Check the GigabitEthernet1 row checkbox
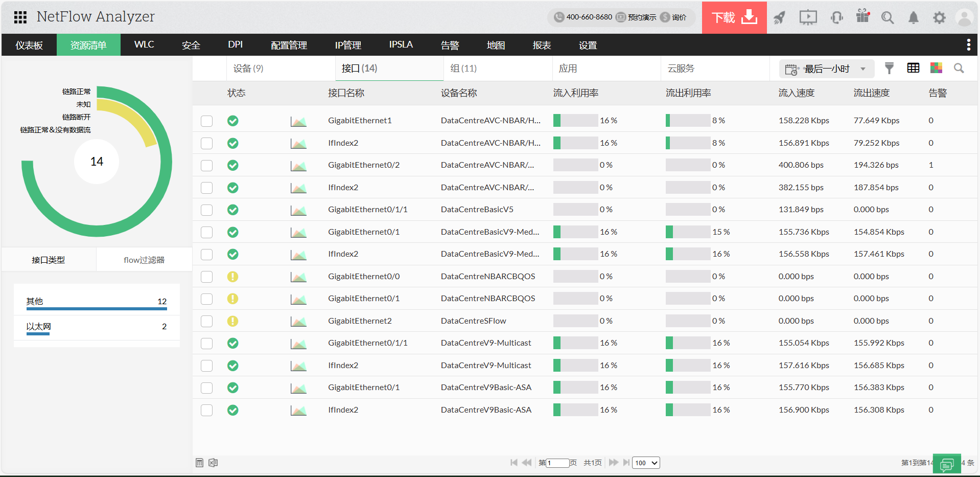This screenshot has width=980, height=477. 206,121
